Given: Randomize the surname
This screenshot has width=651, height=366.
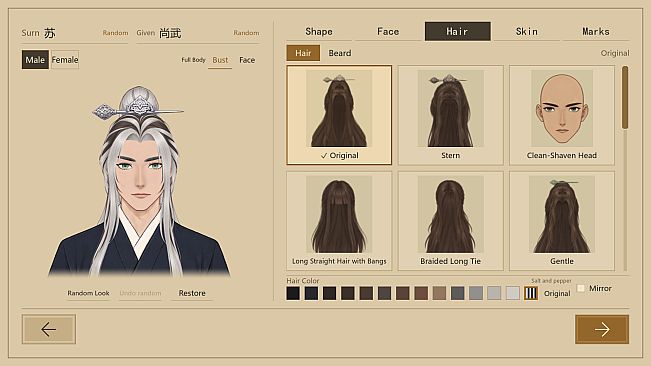Looking at the screenshot, I should click(115, 33).
